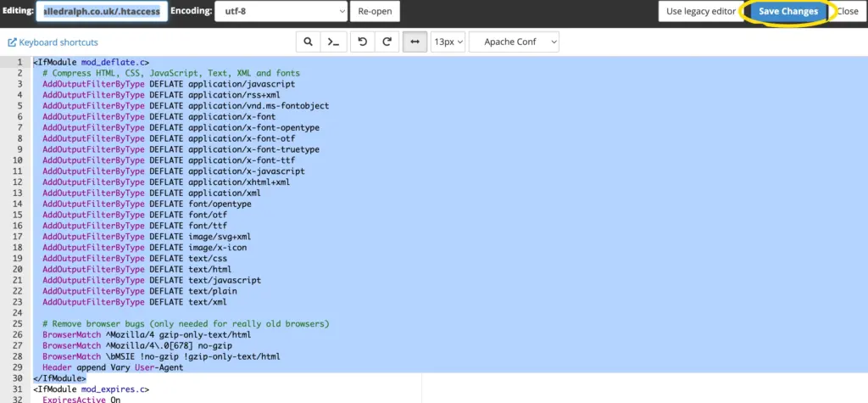
Task: Click 'application/x-font-truetype' on line 9
Action: (x=253, y=149)
